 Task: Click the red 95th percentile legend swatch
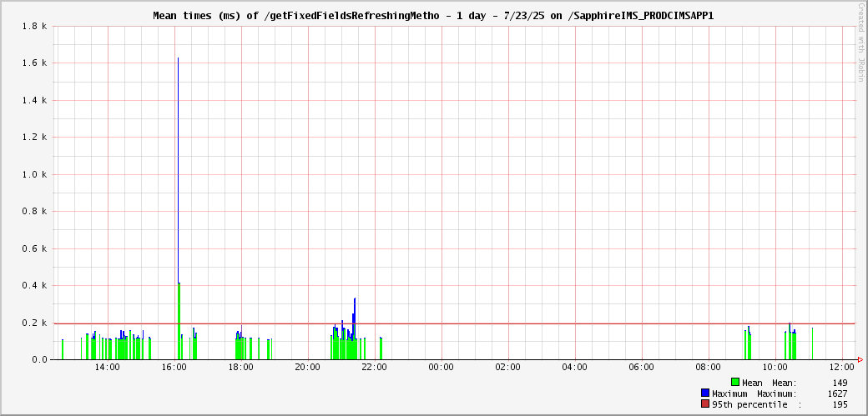pyautogui.click(x=704, y=404)
